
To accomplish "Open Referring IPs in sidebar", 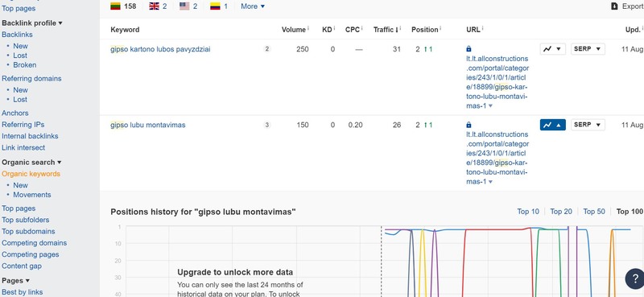I will point(23,125).
